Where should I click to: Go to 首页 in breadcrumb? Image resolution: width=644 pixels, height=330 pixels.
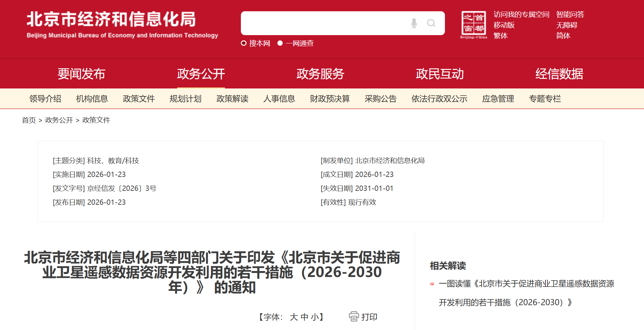(29, 120)
